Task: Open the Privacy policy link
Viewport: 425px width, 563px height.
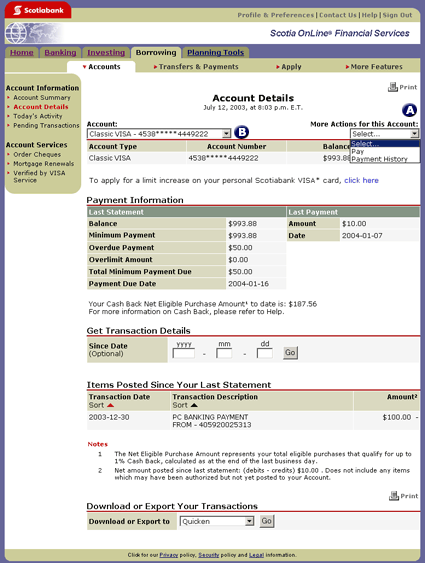Action: (168, 555)
